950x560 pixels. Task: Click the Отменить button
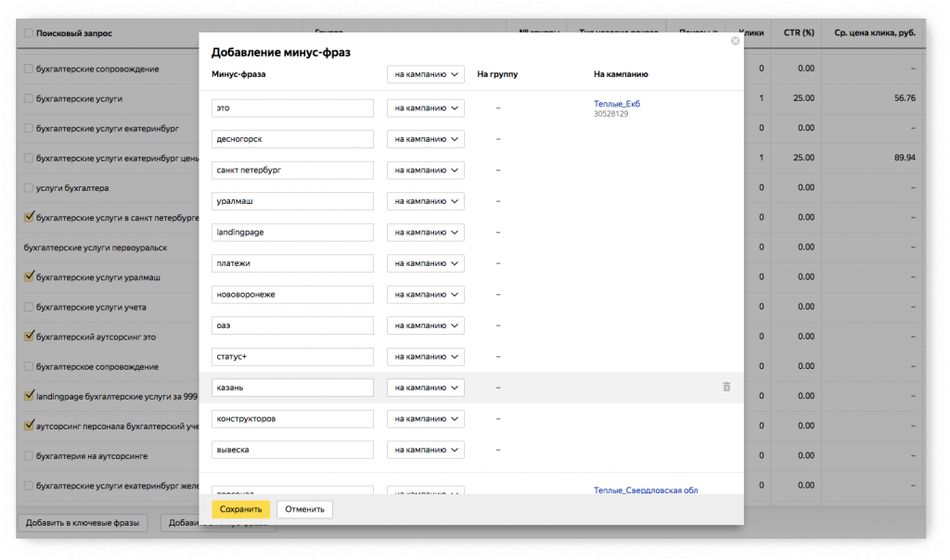click(304, 509)
